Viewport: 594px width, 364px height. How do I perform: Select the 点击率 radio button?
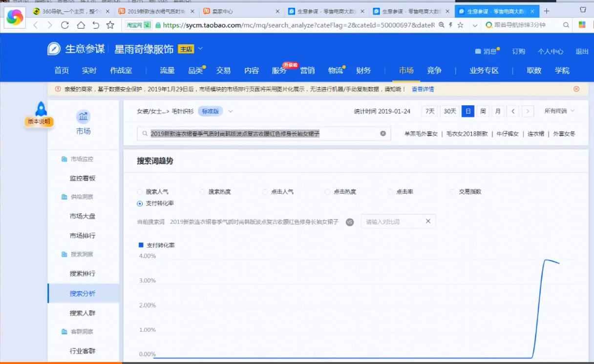point(390,192)
